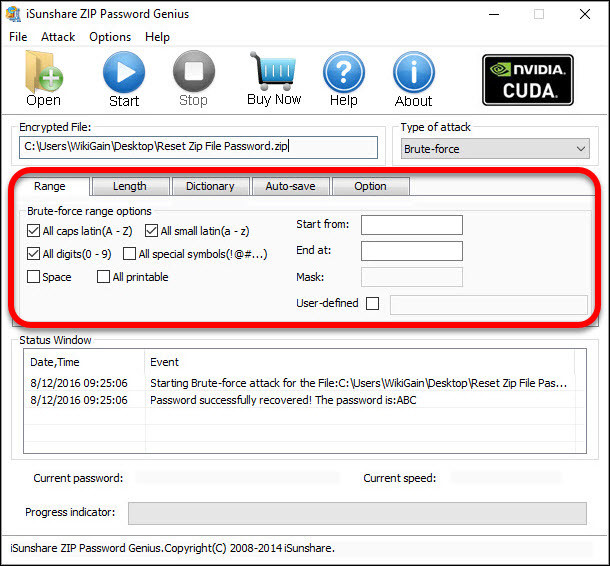610x566 pixels.
Task: Switch to the Auto-save tab
Action: [290, 186]
